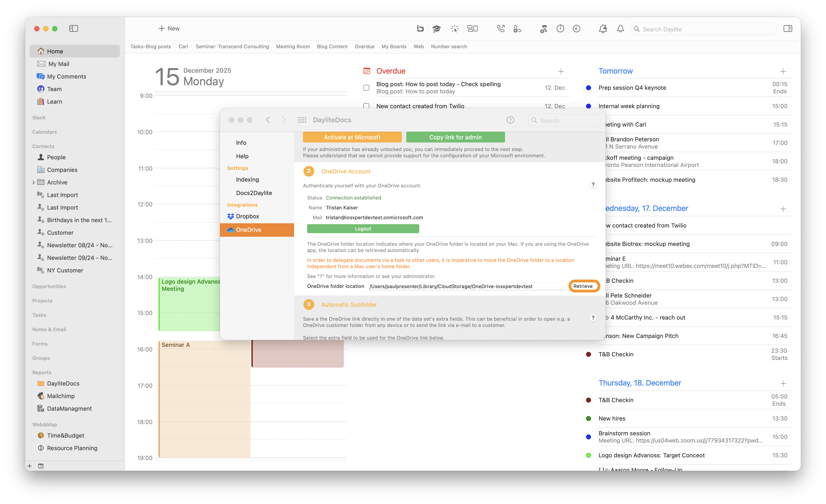Image resolution: width=826 pixels, height=504 pixels.
Task: Add item to Thursday, 18. December
Action: coord(783,383)
